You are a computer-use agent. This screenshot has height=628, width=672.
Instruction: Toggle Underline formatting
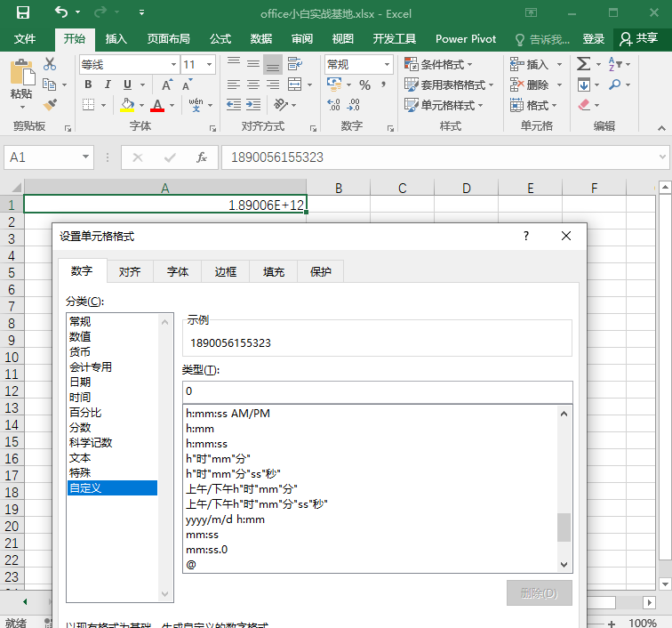[x=127, y=85]
